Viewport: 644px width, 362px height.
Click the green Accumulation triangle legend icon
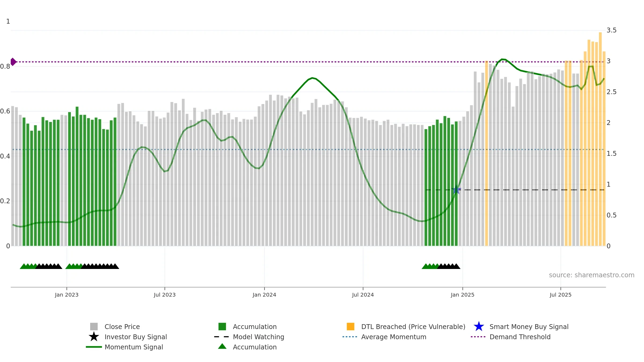pyautogui.click(x=222, y=346)
